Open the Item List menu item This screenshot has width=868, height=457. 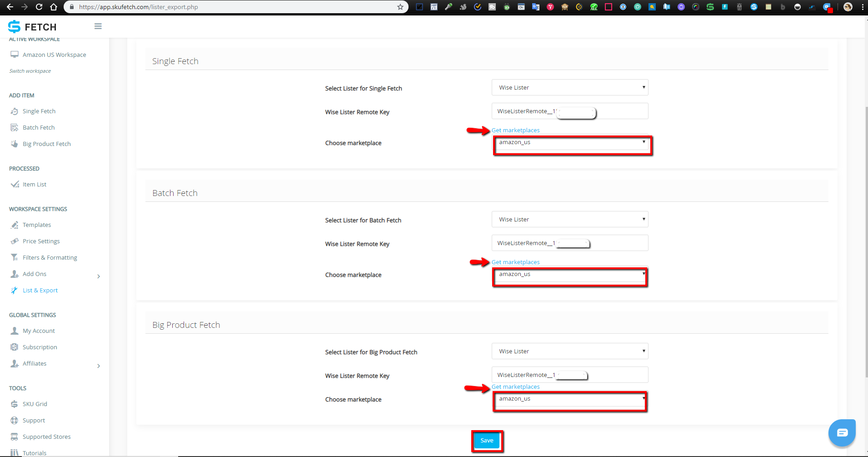pos(35,185)
